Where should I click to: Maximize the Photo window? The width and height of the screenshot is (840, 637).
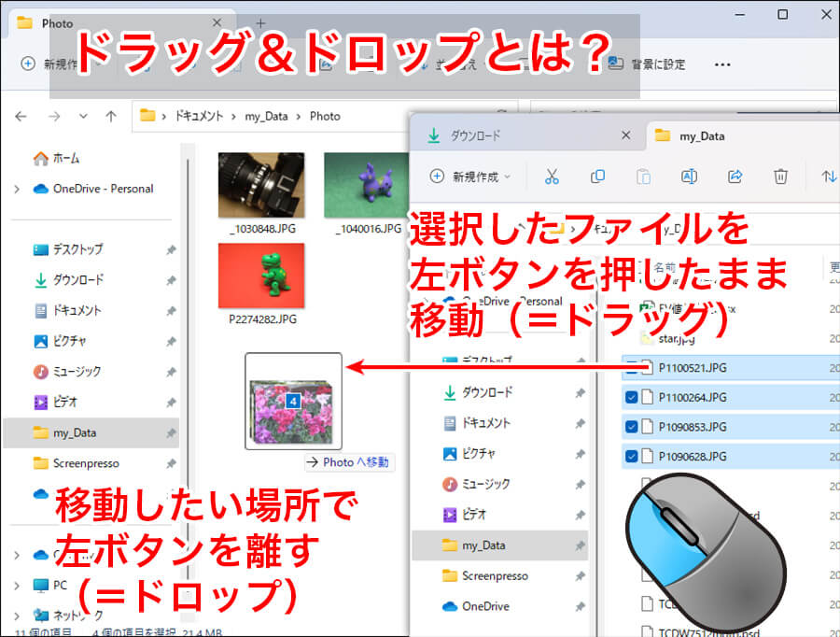tap(783, 15)
